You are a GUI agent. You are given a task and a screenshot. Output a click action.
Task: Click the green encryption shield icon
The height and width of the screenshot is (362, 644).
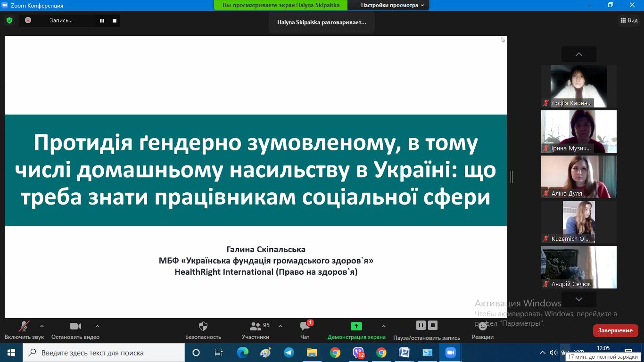(9, 20)
